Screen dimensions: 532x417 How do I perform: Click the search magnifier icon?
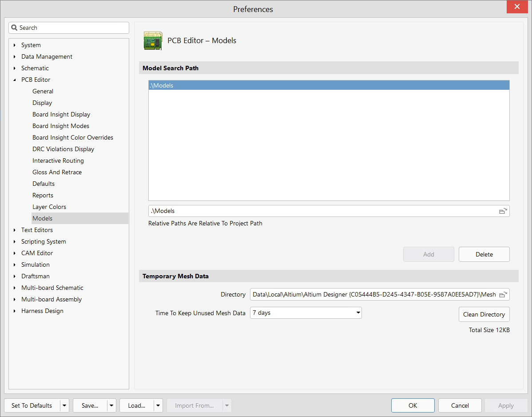coord(14,28)
